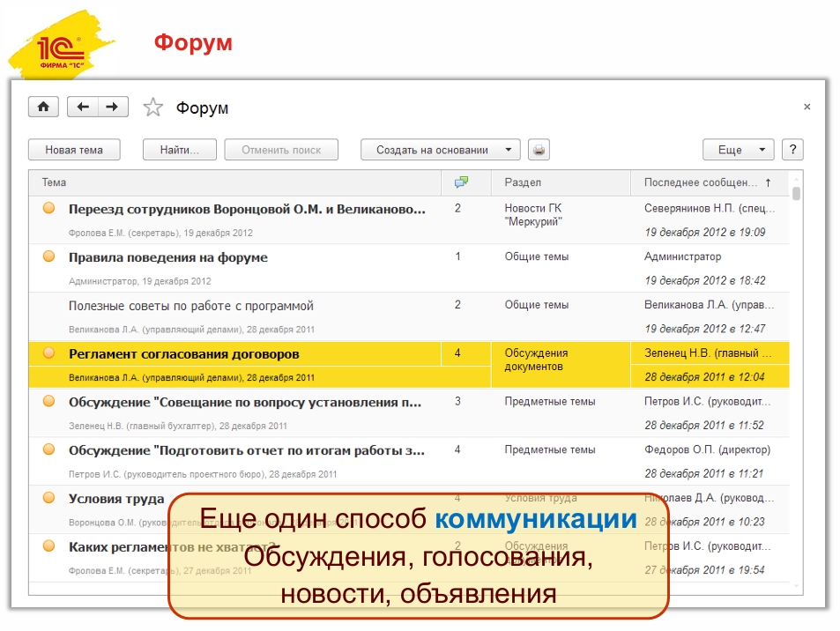Sort by Последнее сообщение column header
This screenshot has height=631, width=840.
[x=707, y=182]
